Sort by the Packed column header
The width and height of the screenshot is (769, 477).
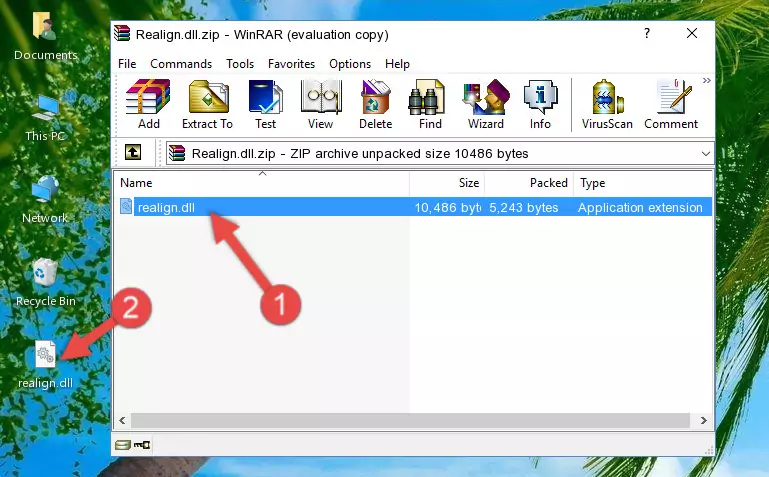[x=529, y=183]
